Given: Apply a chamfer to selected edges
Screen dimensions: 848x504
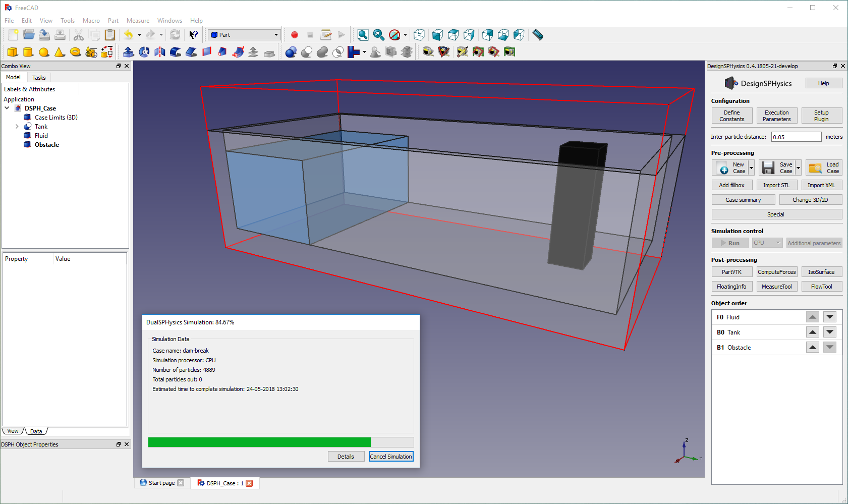Looking at the screenshot, I should pyautogui.click(x=191, y=52).
